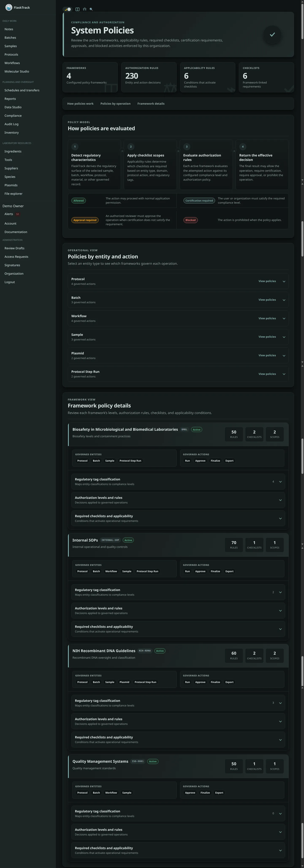The image size is (304, 868).
Task: Click the Checklists stat card
Action: pos(266,77)
